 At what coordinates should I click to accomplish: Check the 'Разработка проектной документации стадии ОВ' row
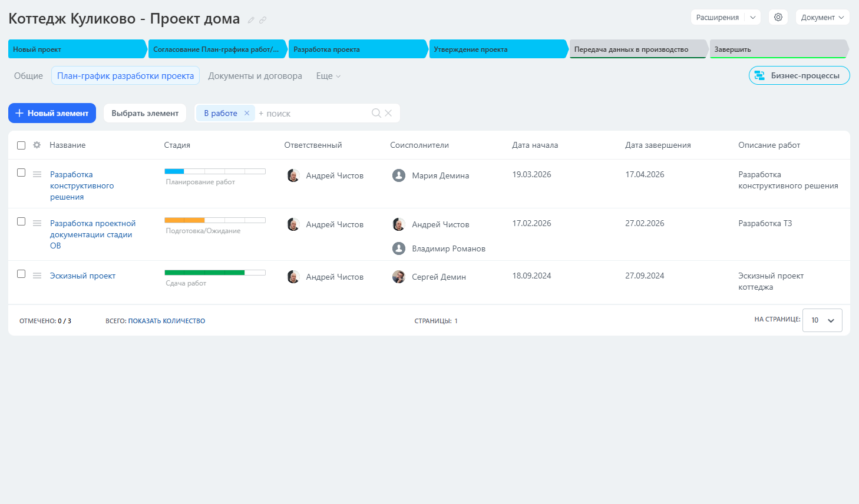[x=21, y=221]
